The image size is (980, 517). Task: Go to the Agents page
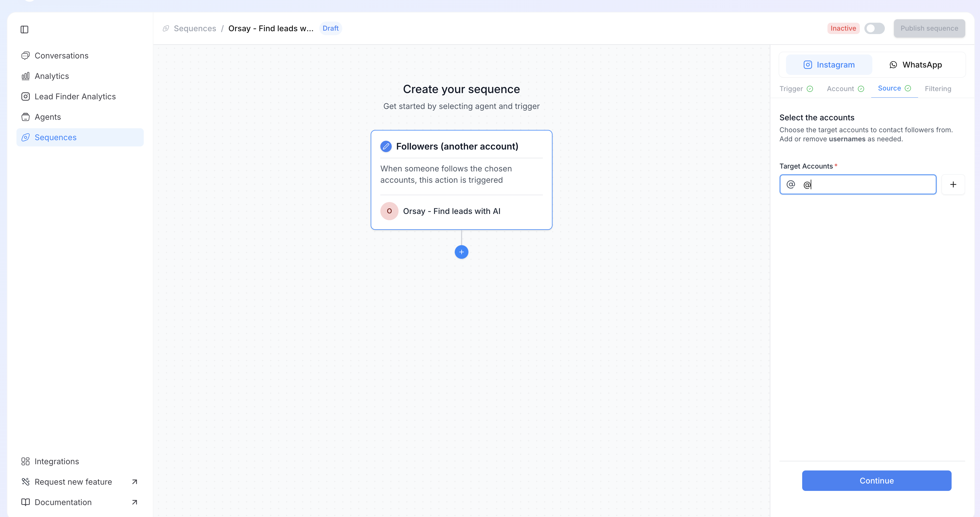click(47, 117)
